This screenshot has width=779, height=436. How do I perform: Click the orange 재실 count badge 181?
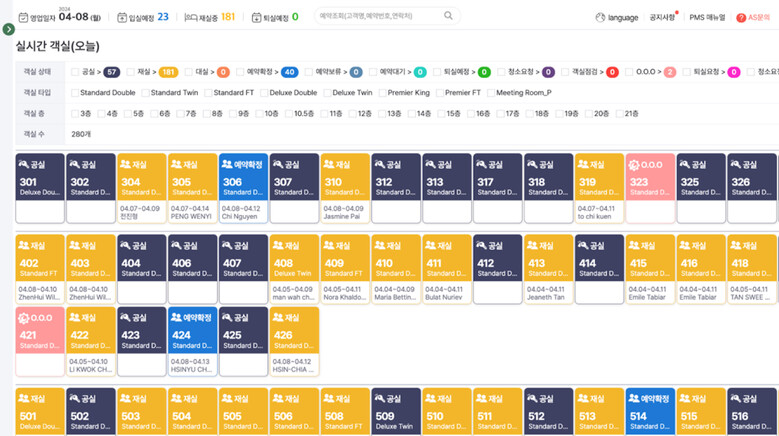point(168,72)
